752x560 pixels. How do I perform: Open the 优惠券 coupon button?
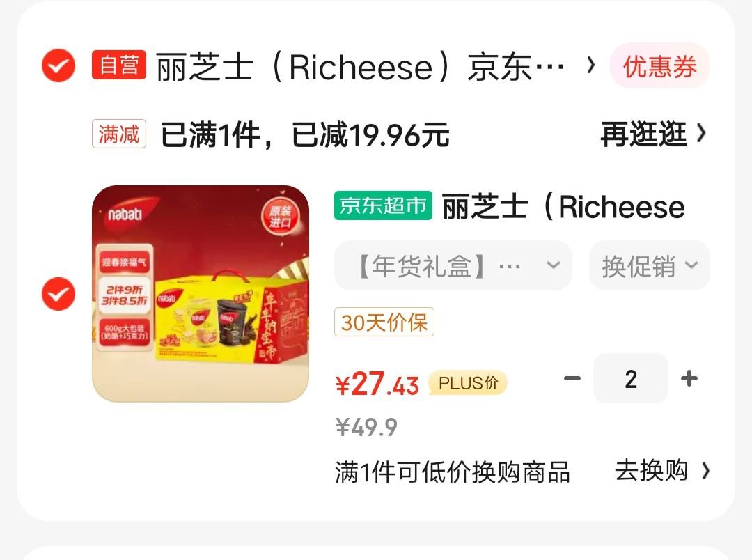660,65
